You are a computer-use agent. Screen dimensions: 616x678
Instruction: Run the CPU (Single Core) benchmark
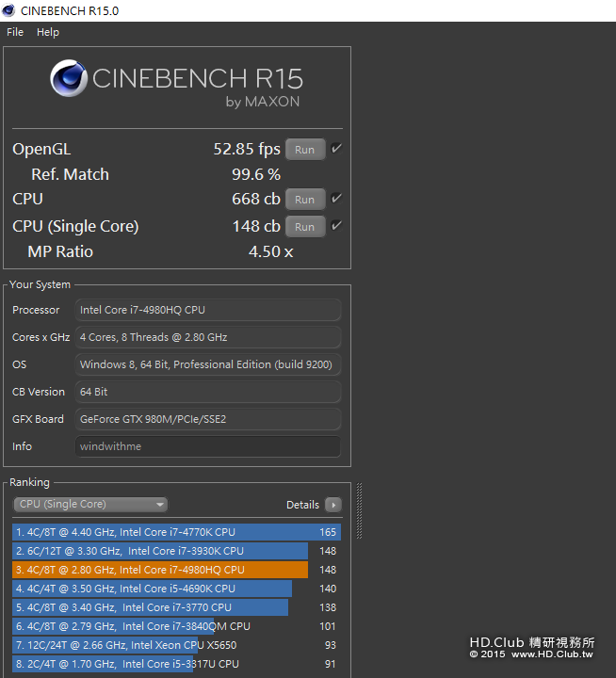(305, 227)
